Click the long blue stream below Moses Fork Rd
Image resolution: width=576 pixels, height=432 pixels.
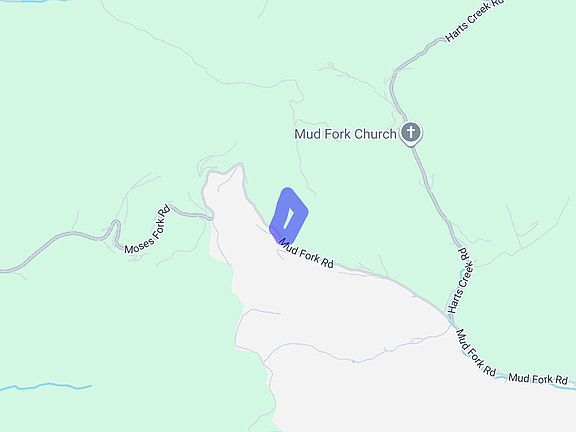point(46,387)
